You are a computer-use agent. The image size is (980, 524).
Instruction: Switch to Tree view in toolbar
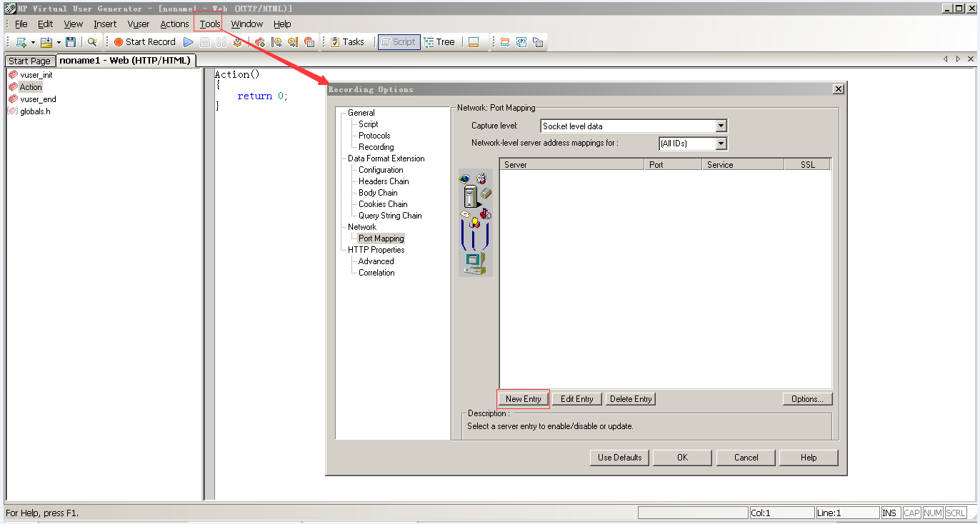coord(439,42)
